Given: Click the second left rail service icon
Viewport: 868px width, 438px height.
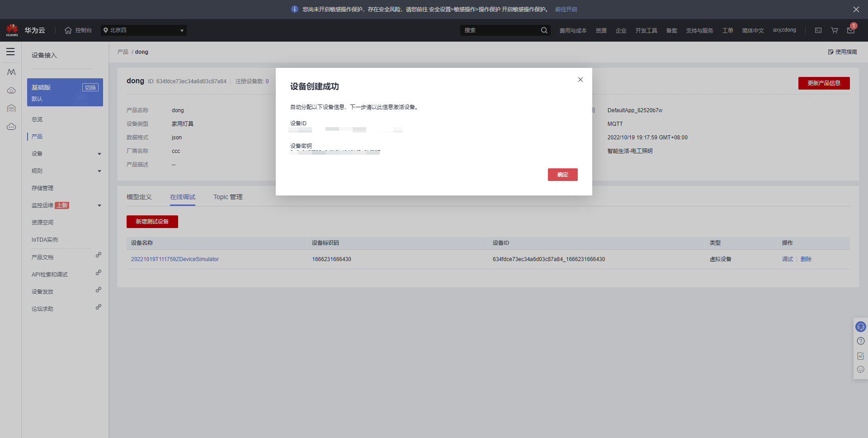Looking at the screenshot, I should click(x=11, y=72).
